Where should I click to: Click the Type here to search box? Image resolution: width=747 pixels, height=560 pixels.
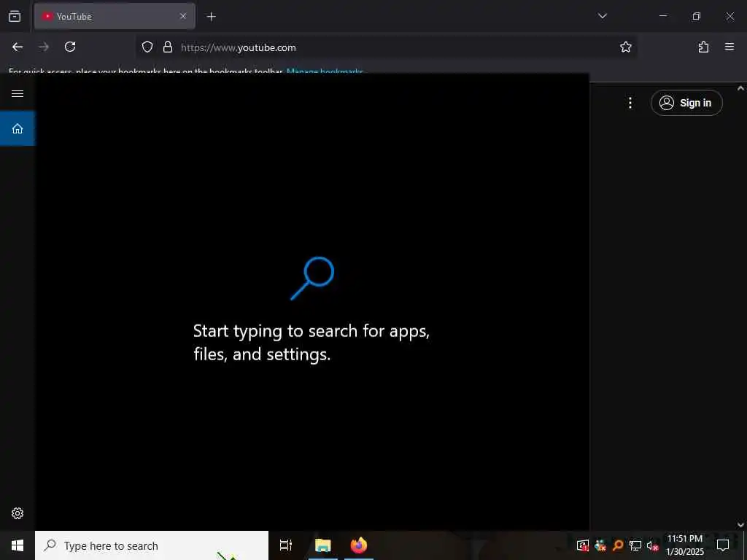pyautogui.click(x=152, y=545)
